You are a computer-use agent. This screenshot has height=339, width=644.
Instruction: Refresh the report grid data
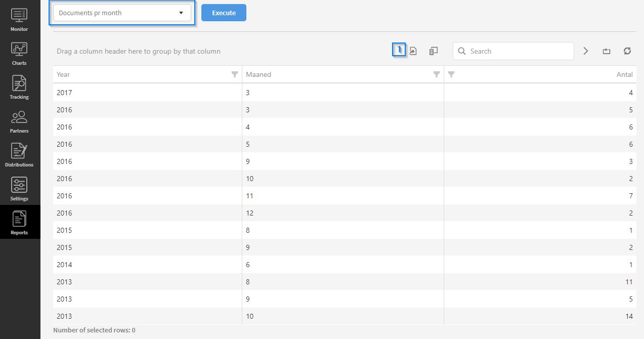point(627,51)
